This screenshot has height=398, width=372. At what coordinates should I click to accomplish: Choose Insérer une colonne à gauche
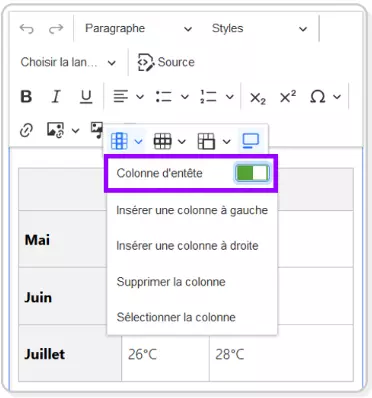[192, 210]
